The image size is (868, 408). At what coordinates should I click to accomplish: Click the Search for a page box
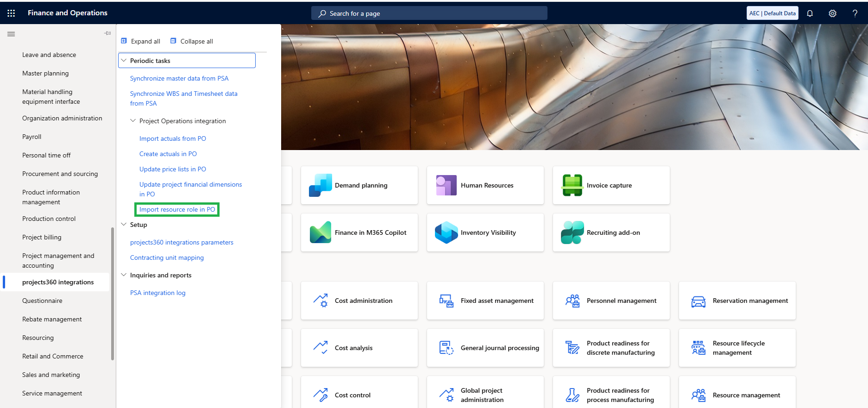[x=429, y=13]
